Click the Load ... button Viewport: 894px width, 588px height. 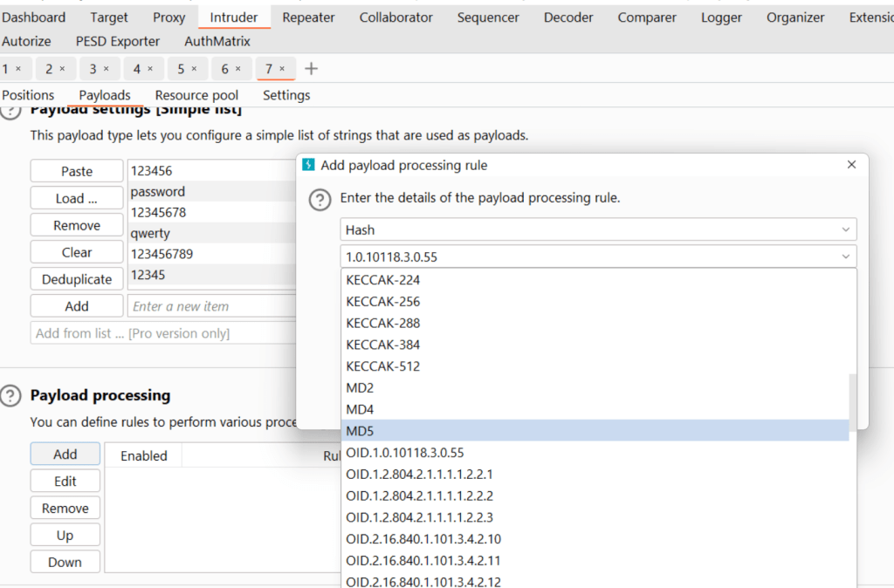coord(76,199)
